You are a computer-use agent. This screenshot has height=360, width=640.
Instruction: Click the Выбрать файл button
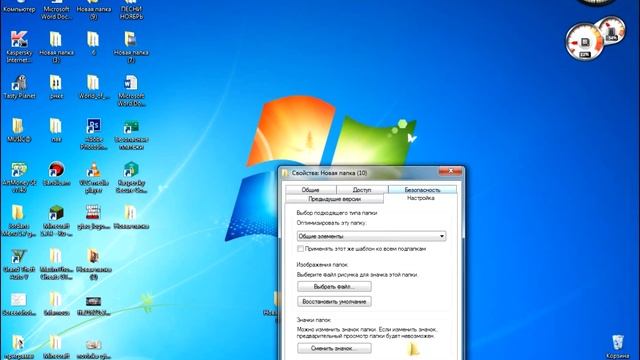click(334, 287)
